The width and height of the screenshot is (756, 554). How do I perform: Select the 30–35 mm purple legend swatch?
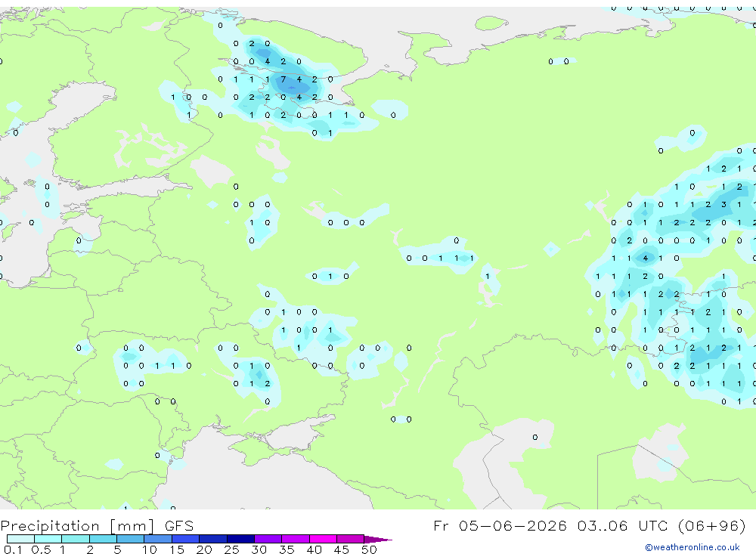click(268, 539)
